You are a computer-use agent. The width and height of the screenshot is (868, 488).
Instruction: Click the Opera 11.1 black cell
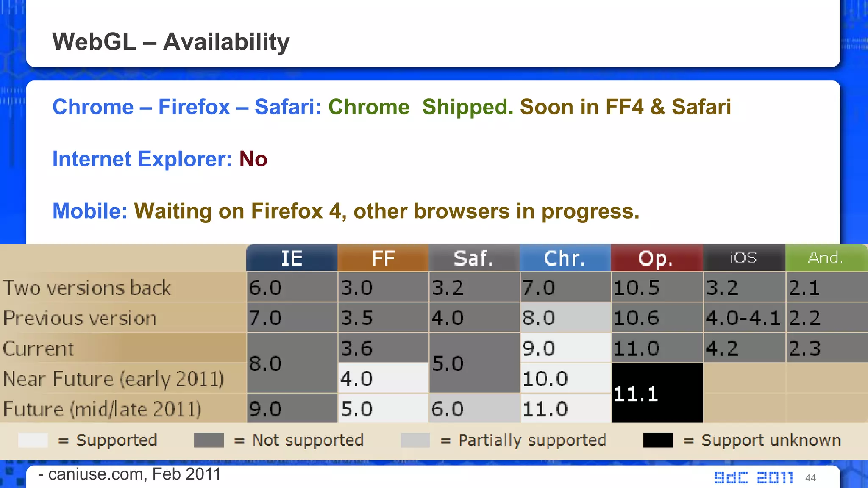pos(657,393)
